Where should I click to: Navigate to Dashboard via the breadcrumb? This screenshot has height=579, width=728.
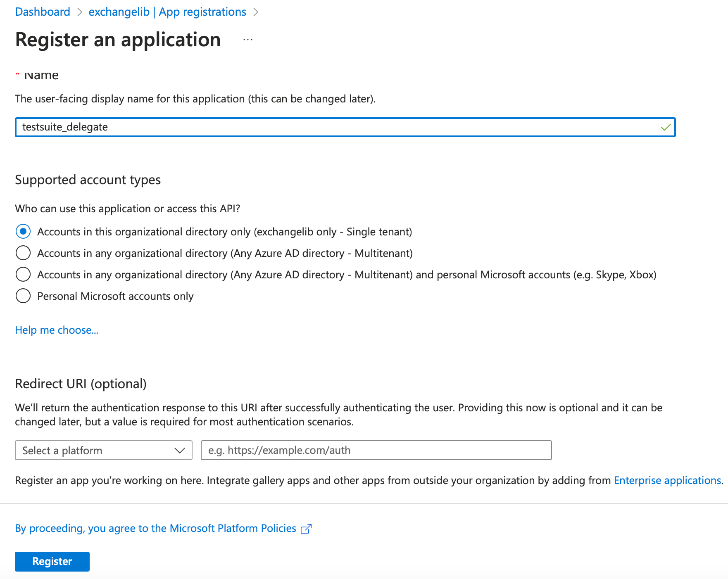pos(42,12)
